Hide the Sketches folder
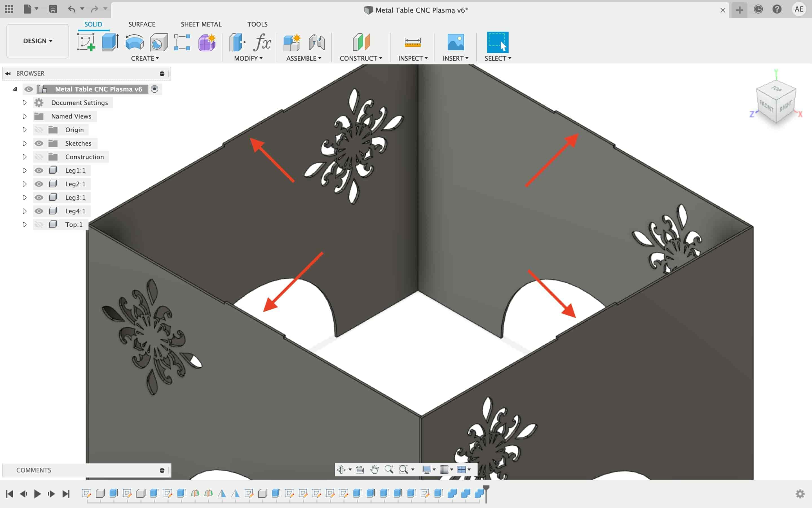Viewport: 812px width, 508px height. pyautogui.click(x=39, y=143)
